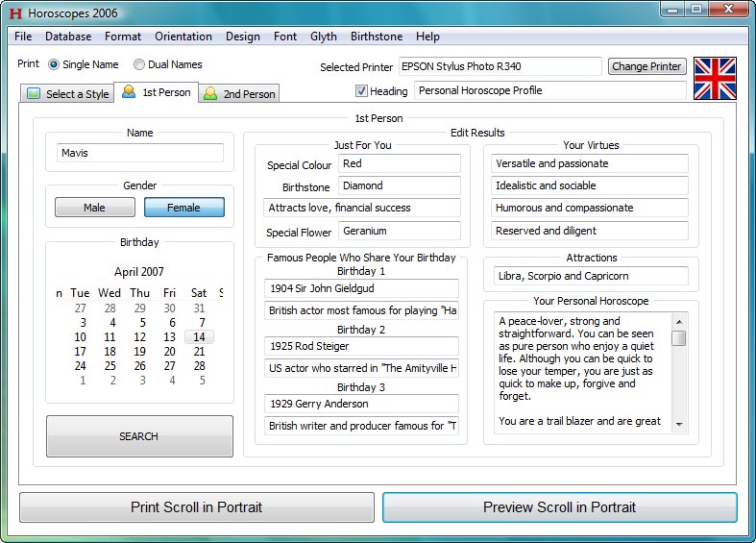Image resolution: width=756 pixels, height=543 pixels.
Task: Click Preview Scroll in Portrait button
Action: pos(560,507)
